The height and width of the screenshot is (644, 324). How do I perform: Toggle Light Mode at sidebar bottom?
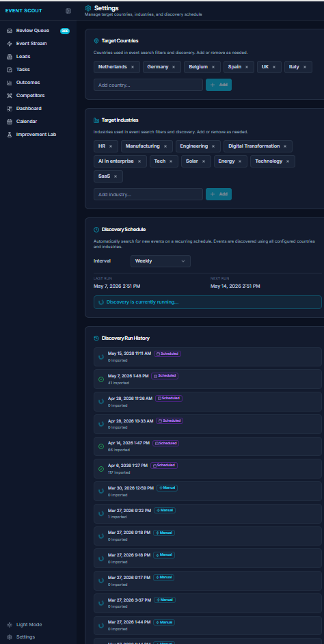click(25, 625)
